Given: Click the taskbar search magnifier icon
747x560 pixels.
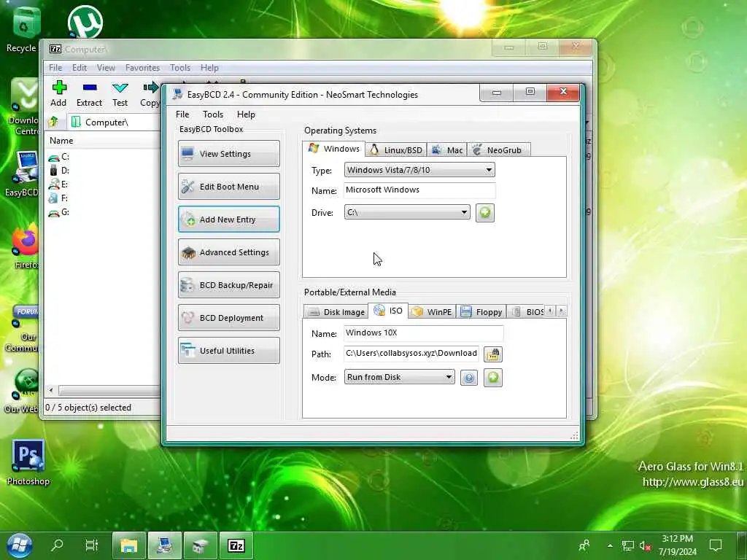Looking at the screenshot, I should [x=57, y=545].
